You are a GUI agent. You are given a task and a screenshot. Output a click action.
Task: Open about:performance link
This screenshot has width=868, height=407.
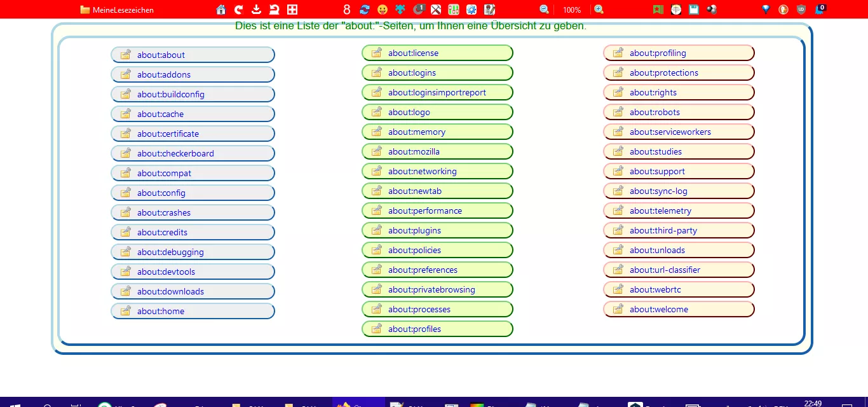pos(437,210)
